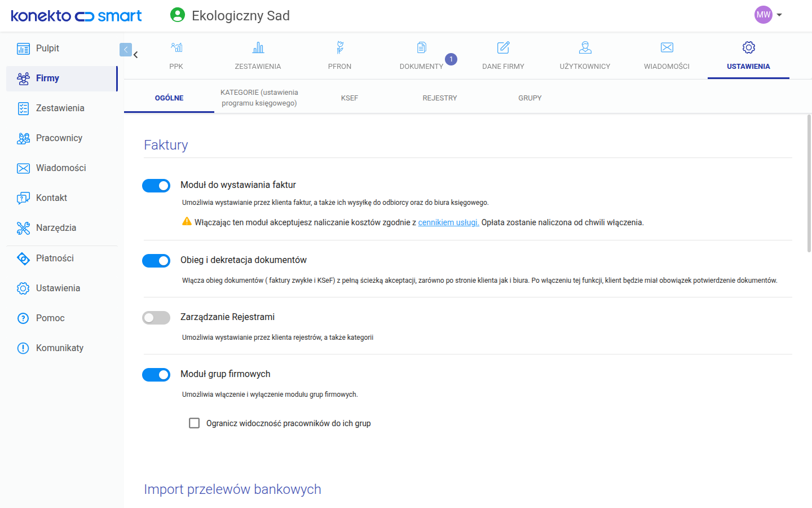Click the Pracownicy people icon in sidebar
Viewport: 812px width, 508px height.
pos(23,138)
